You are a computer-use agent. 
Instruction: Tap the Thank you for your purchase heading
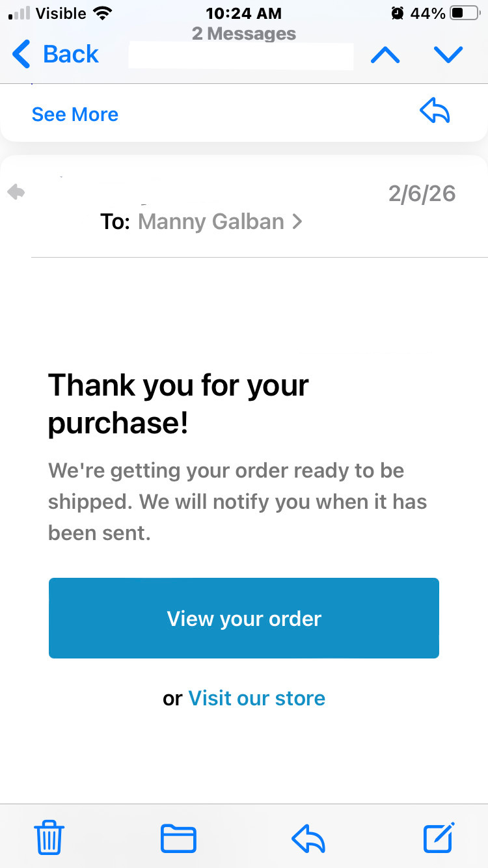(178, 403)
